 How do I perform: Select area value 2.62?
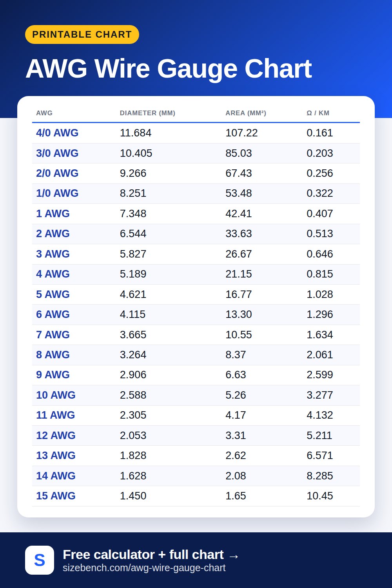[x=236, y=456]
